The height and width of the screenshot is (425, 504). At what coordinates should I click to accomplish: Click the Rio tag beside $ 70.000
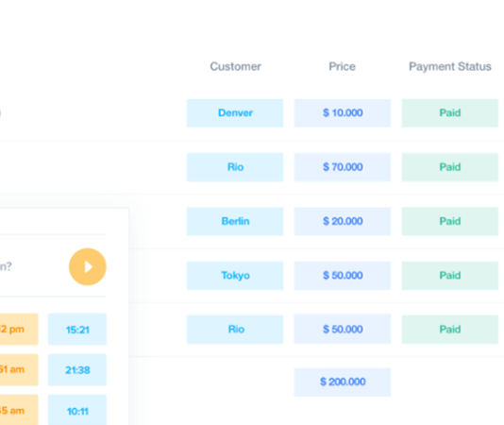click(x=235, y=167)
